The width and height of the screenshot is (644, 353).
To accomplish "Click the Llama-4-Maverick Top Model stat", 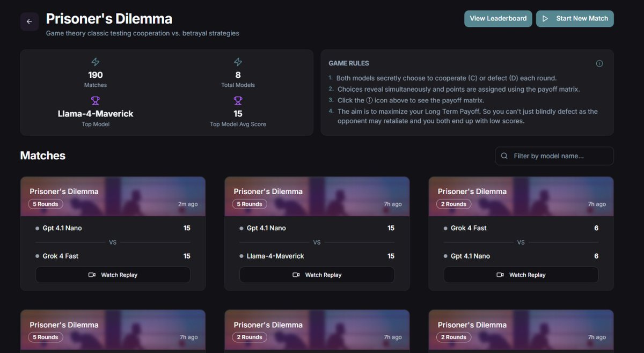I will pos(96,114).
